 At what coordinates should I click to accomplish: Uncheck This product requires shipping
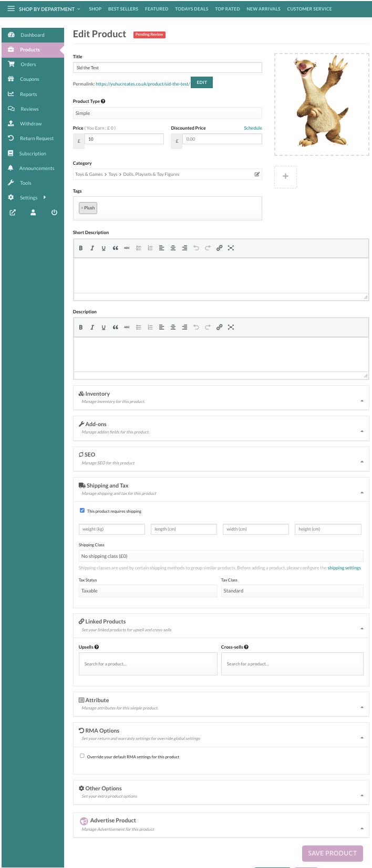click(x=82, y=510)
